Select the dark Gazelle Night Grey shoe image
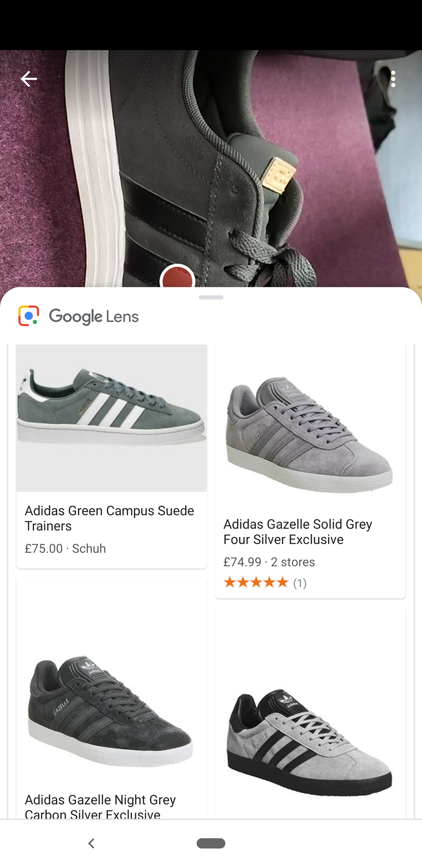Viewport: 422px width, 868px height. (111, 711)
